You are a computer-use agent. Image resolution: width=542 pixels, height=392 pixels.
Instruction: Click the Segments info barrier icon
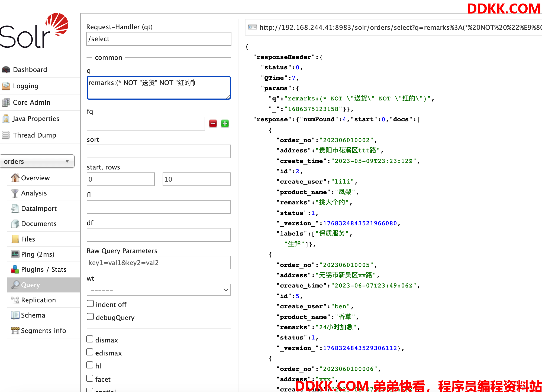pyautogui.click(x=15, y=331)
